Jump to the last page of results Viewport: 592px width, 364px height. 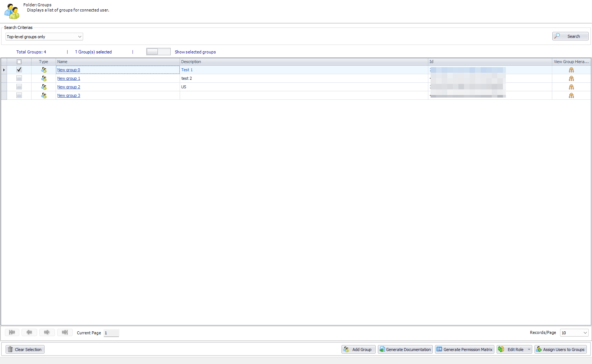65,332
